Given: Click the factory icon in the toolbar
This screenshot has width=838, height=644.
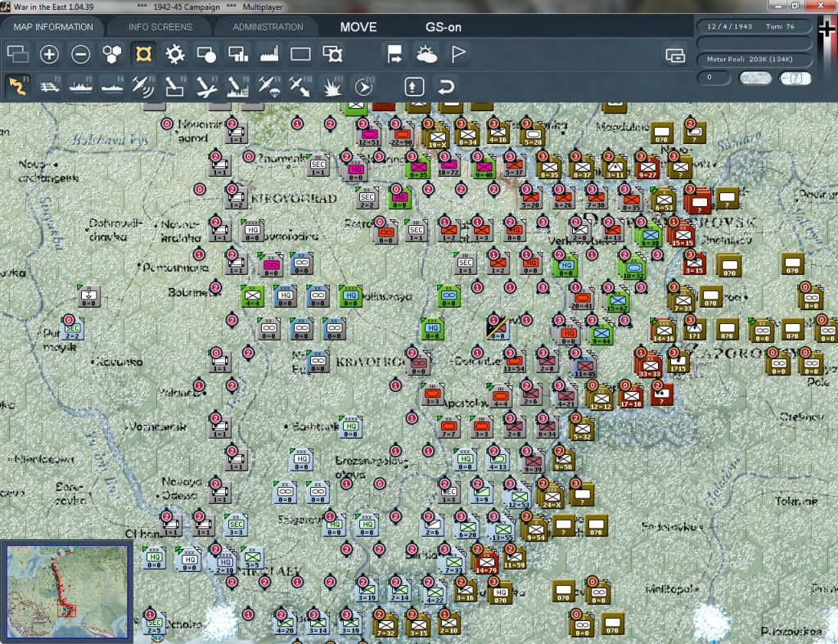Looking at the screenshot, I should coord(269,54).
